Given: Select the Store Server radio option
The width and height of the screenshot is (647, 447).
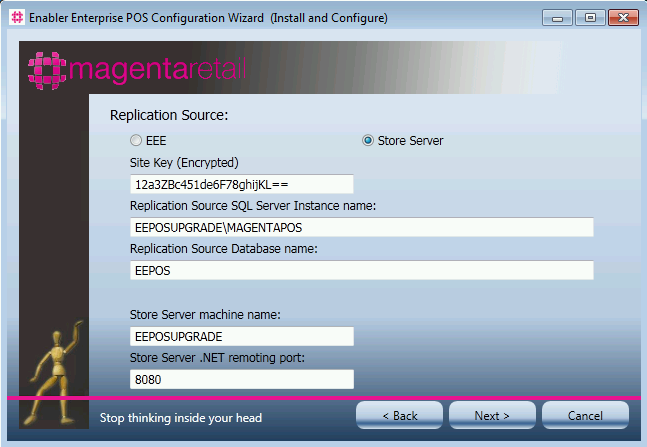Looking at the screenshot, I should tap(368, 141).
